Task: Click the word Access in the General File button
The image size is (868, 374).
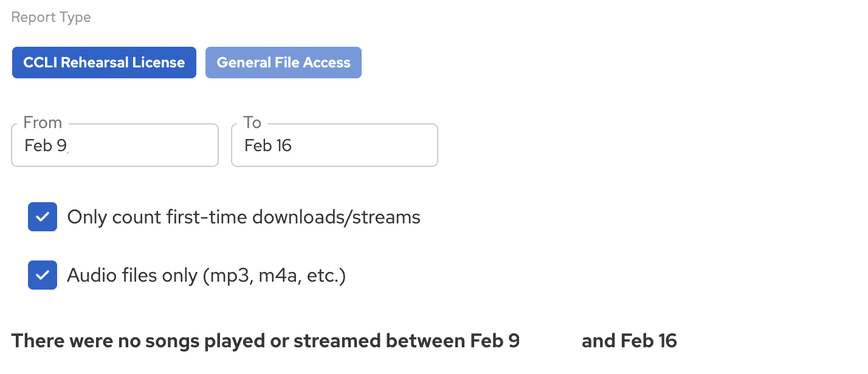Action: click(327, 63)
